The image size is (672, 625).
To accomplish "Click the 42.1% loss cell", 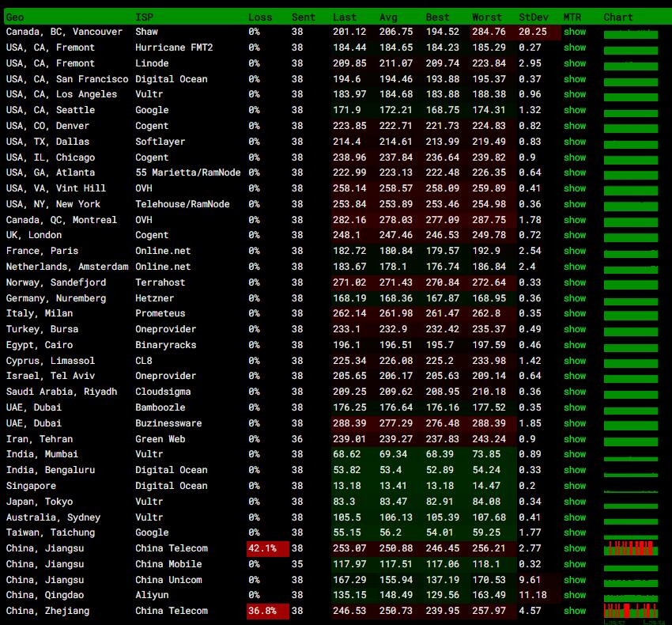I will (x=268, y=548).
